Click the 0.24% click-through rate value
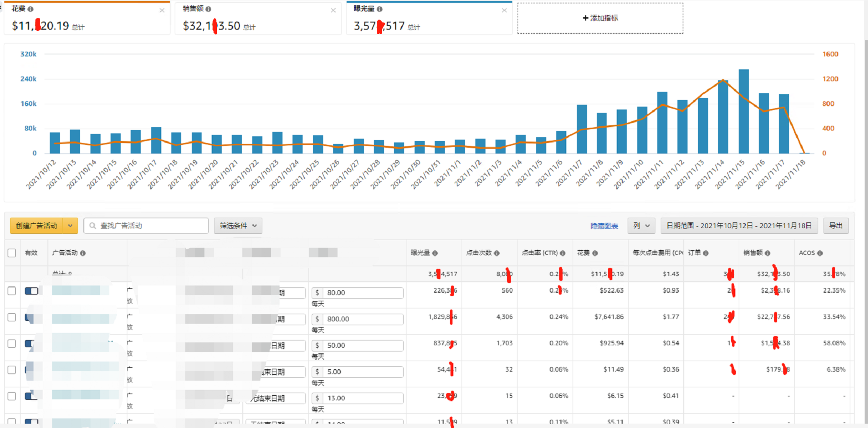Image resolution: width=868 pixels, height=428 pixels. (x=559, y=317)
